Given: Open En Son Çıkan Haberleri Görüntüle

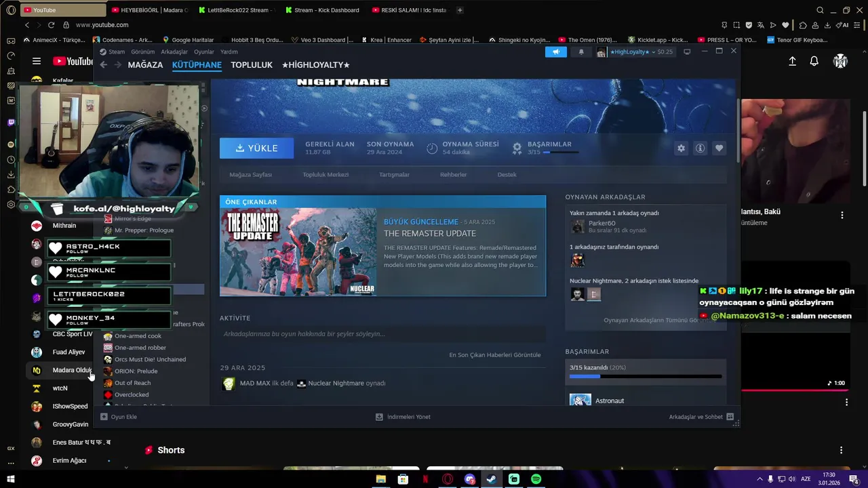Looking at the screenshot, I should pos(494,355).
